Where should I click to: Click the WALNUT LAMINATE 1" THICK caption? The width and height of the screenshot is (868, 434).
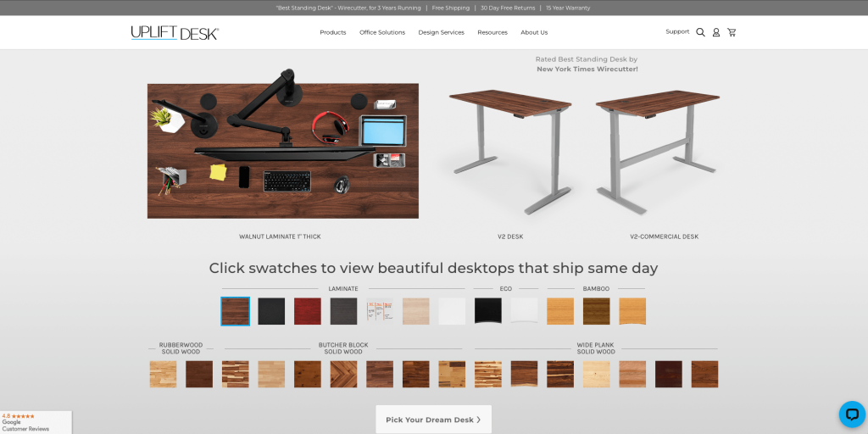tap(280, 237)
